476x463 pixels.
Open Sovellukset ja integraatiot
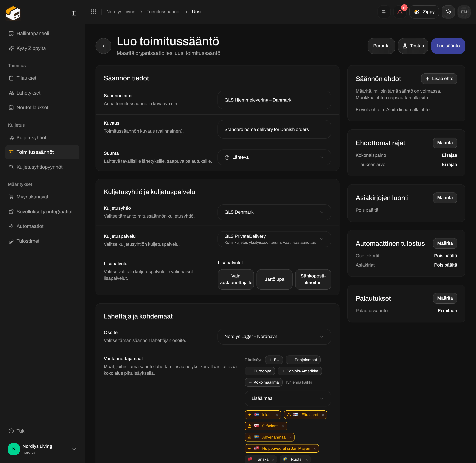tap(42, 211)
